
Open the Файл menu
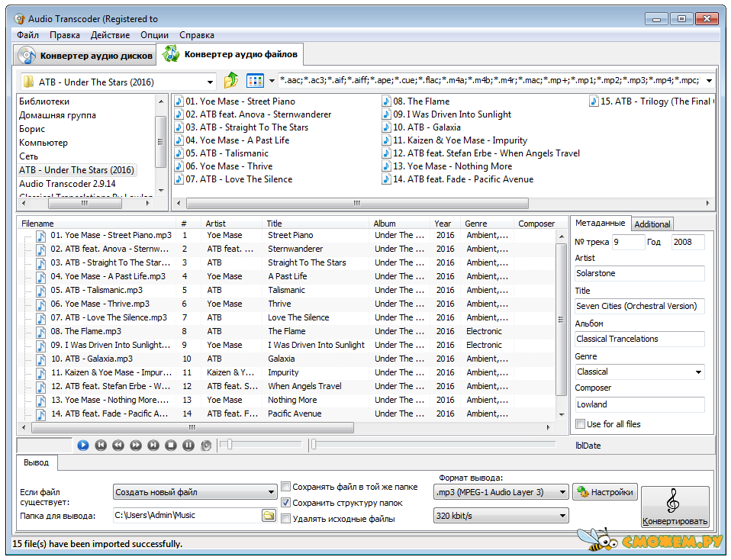click(x=28, y=35)
